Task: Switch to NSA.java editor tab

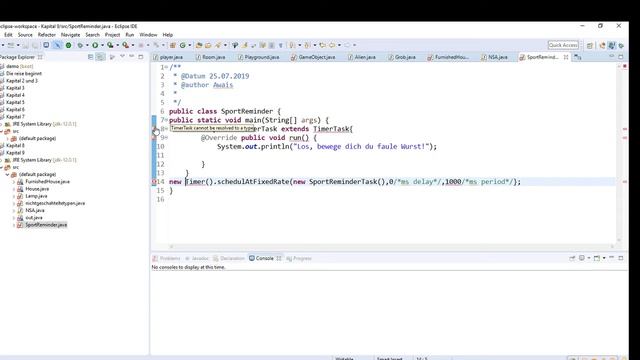Action: pyautogui.click(x=494, y=57)
